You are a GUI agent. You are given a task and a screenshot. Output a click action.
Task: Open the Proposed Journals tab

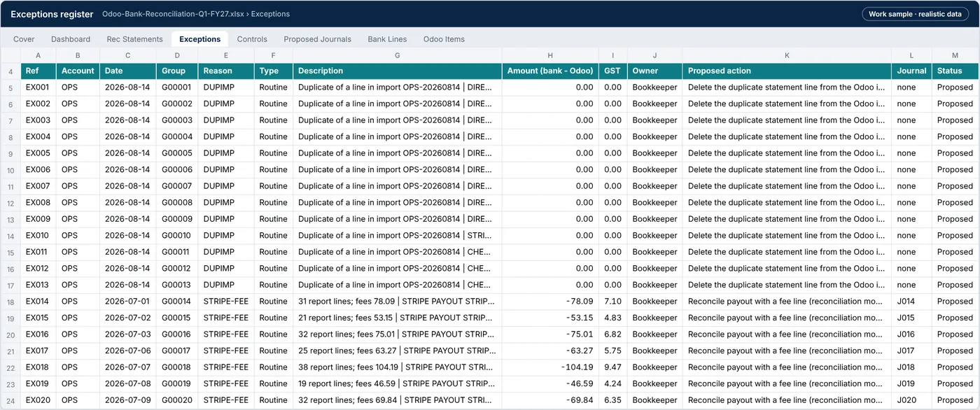pos(317,39)
